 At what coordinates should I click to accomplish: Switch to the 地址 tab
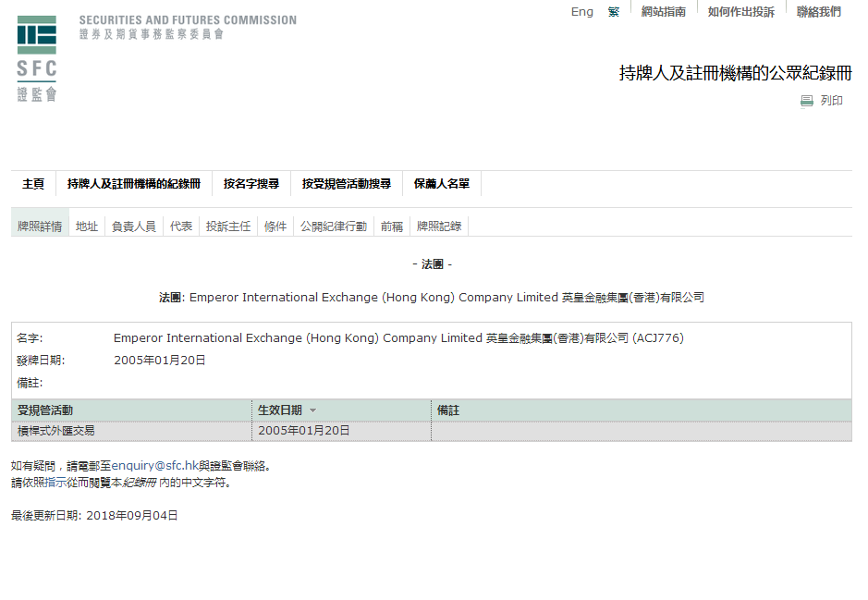pyautogui.click(x=87, y=226)
